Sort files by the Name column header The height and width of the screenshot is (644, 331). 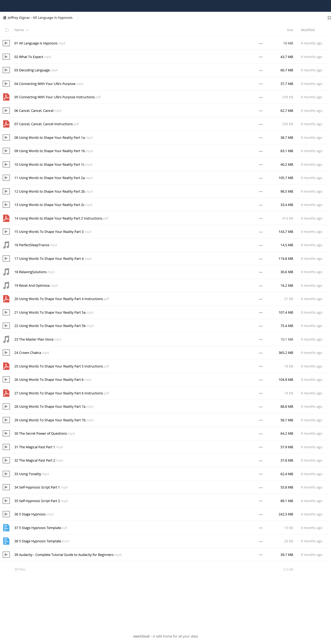pyautogui.click(x=19, y=30)
